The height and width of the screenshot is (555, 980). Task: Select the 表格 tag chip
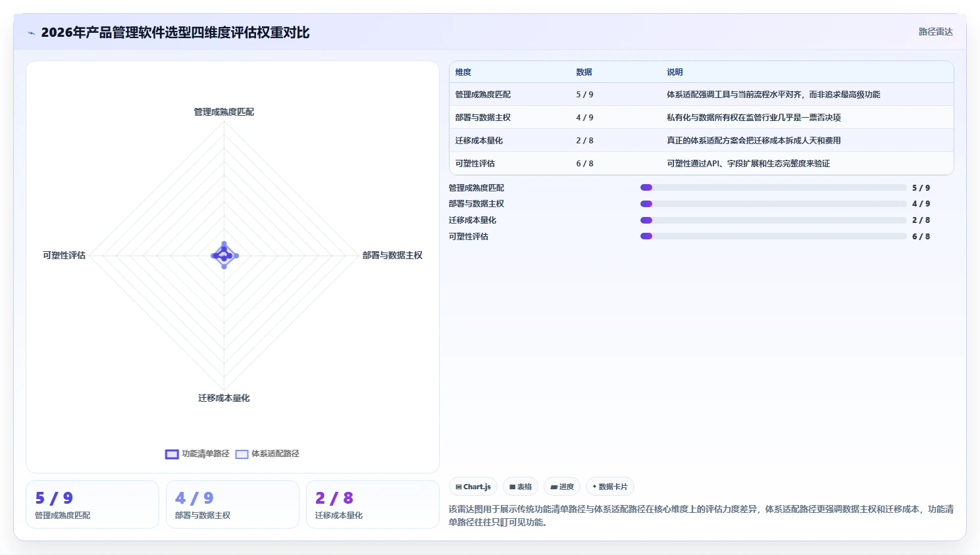[521, 487]
